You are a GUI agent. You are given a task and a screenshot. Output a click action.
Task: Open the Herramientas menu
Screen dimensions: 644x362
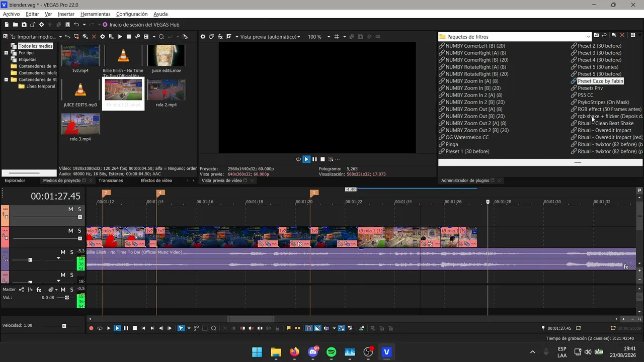point(96,14)
